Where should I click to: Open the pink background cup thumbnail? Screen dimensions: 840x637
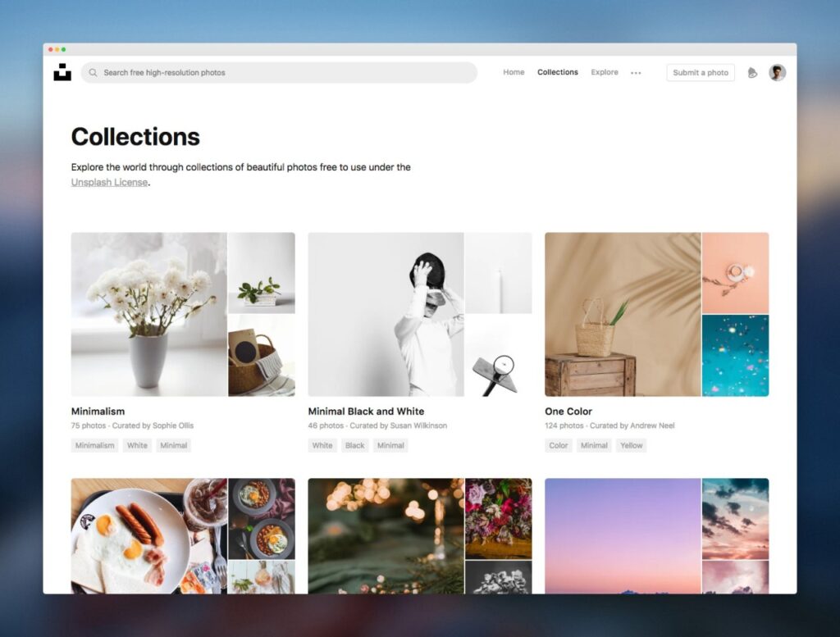(x=736, y=272)
